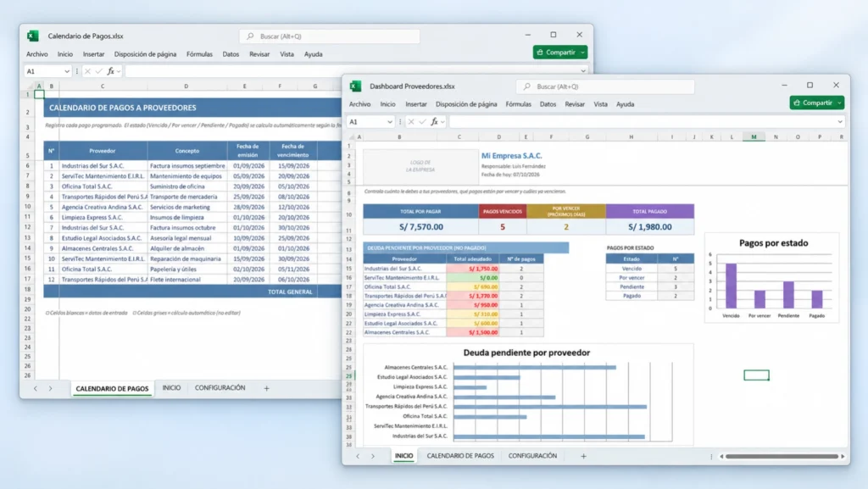Open Compartir dropdown arrow in Dashboard window
Screen dimensions: 868x489
click(840, 103)
